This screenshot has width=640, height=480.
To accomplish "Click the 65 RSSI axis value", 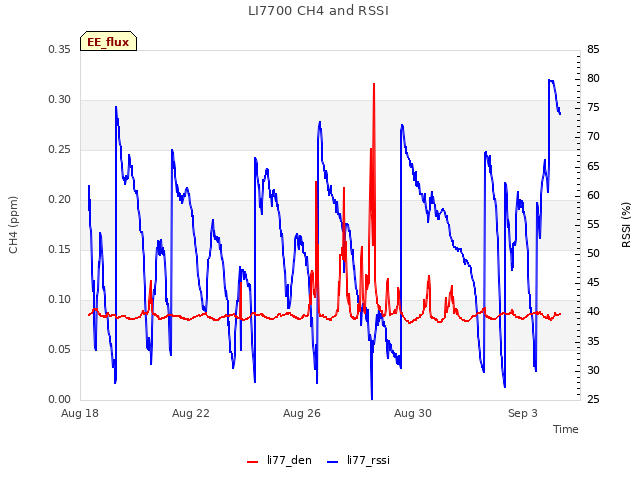I will [x=593, y=167].
